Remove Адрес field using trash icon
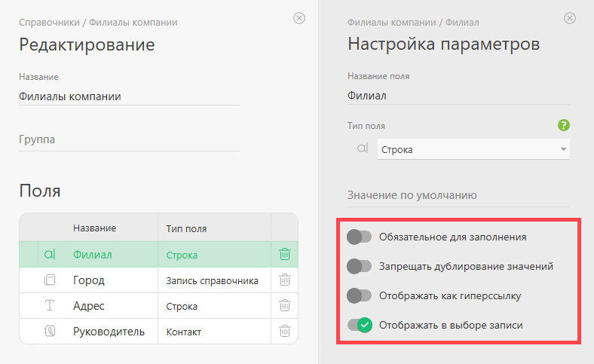594x364 pixels. [x=284, y=306]
